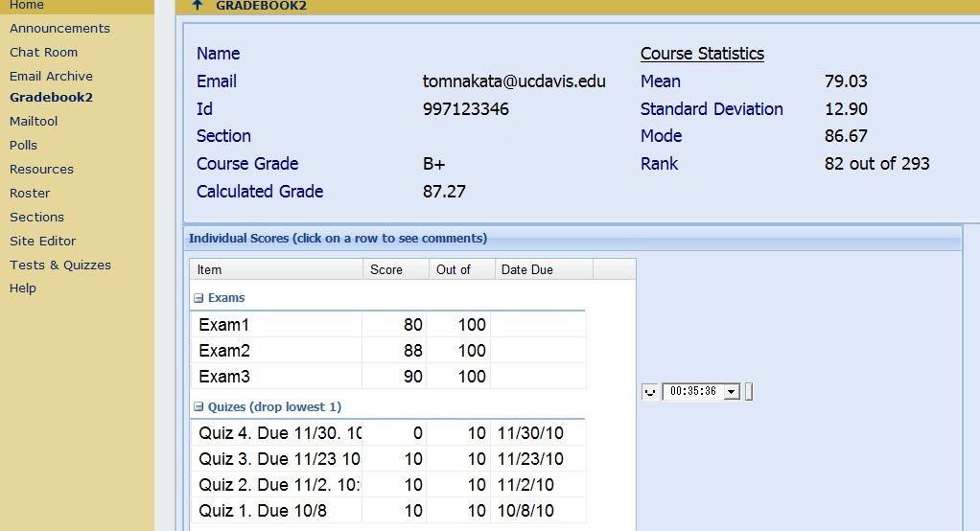Sort by the Date Due column header
Viewport: 980px width, 531px height.
point(544,269)
